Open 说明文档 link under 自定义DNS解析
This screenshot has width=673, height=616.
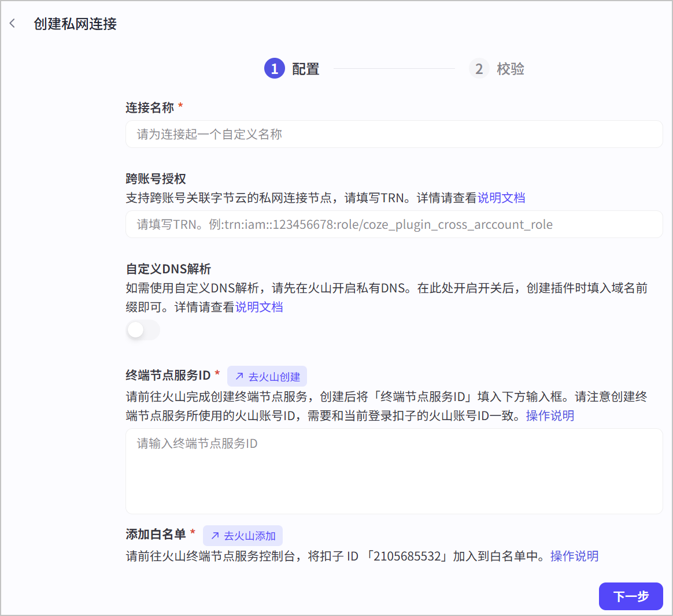point(259,307)
